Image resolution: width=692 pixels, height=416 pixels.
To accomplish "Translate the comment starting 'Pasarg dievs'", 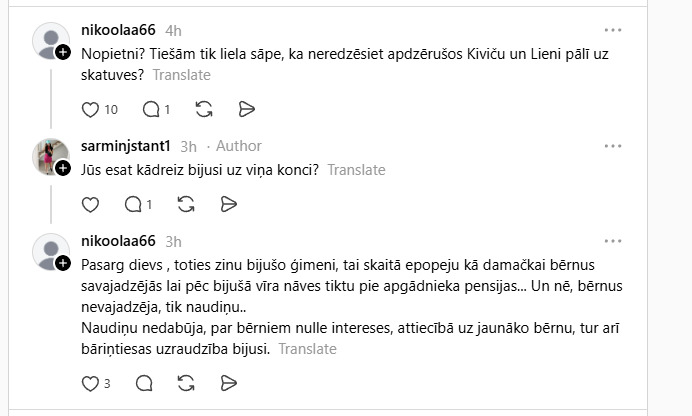I will (307, 349).
